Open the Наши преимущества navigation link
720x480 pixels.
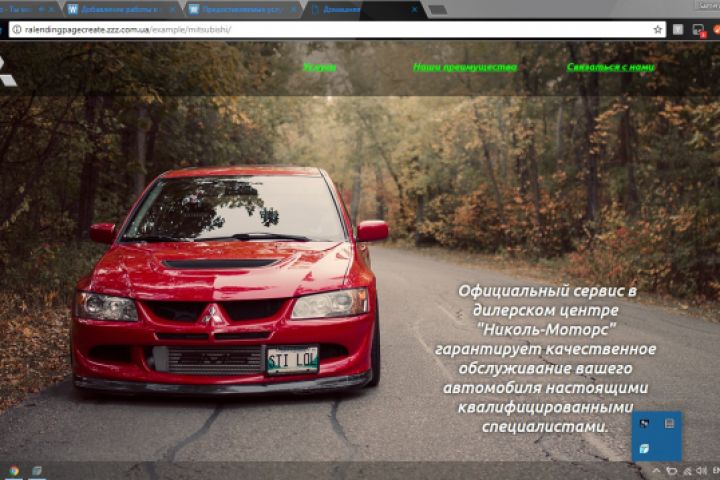point(465,67)
